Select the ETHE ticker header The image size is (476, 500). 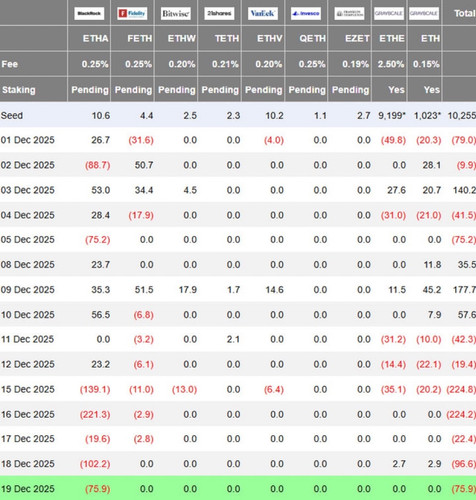tap(392, 39)
